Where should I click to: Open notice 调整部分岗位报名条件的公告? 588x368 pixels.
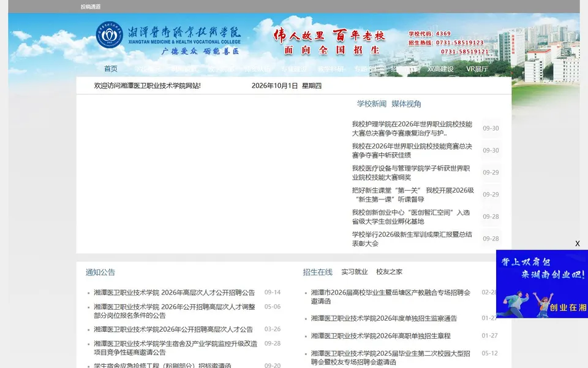coord(175,312)
